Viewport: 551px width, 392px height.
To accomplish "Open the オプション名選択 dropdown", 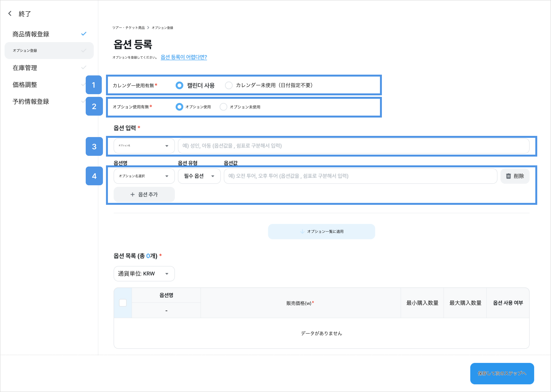I will coord(144,176).
